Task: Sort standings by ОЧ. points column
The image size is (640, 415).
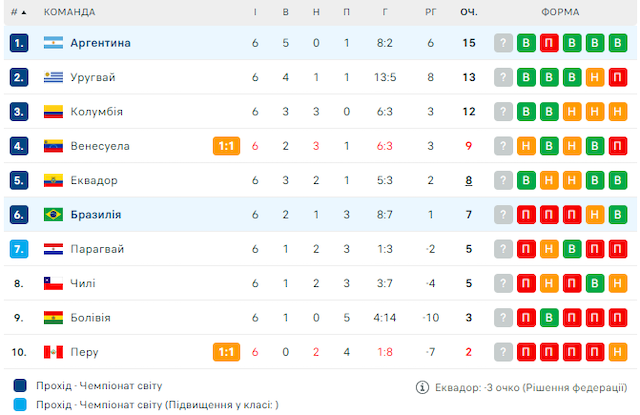Action: pyautogui.click(x=468, y=12)
